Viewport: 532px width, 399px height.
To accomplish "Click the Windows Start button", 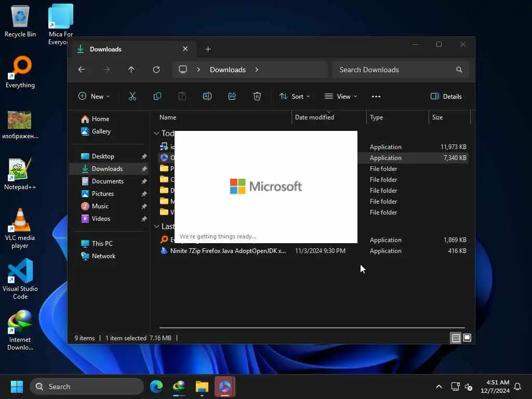I will point(17,387).
